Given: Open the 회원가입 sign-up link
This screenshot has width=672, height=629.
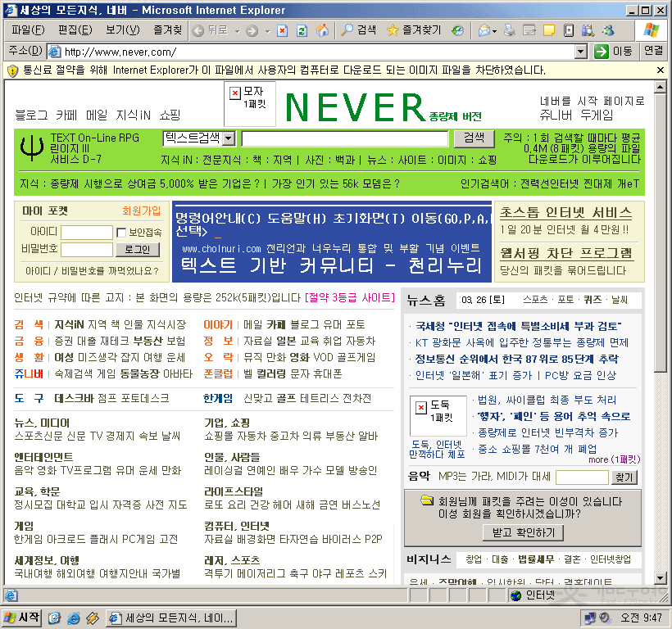Looking at the screenshot, I should pyautogui.click(x=142, y=210).
